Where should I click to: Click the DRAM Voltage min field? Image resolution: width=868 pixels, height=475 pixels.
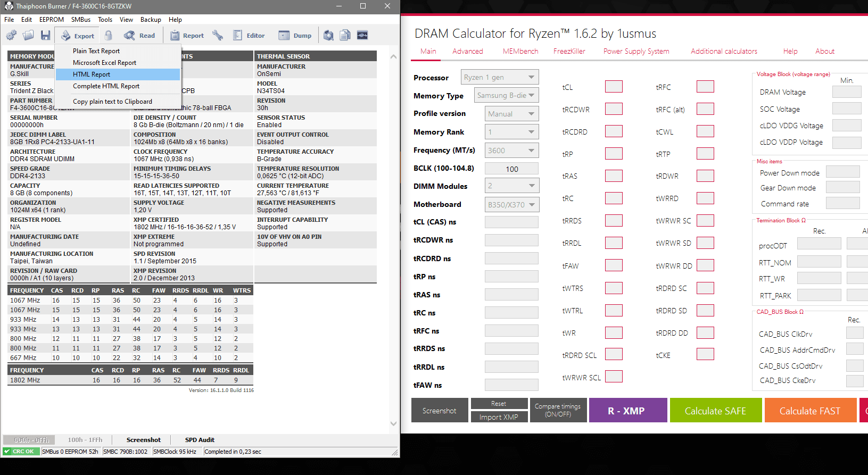coord(847,92)
